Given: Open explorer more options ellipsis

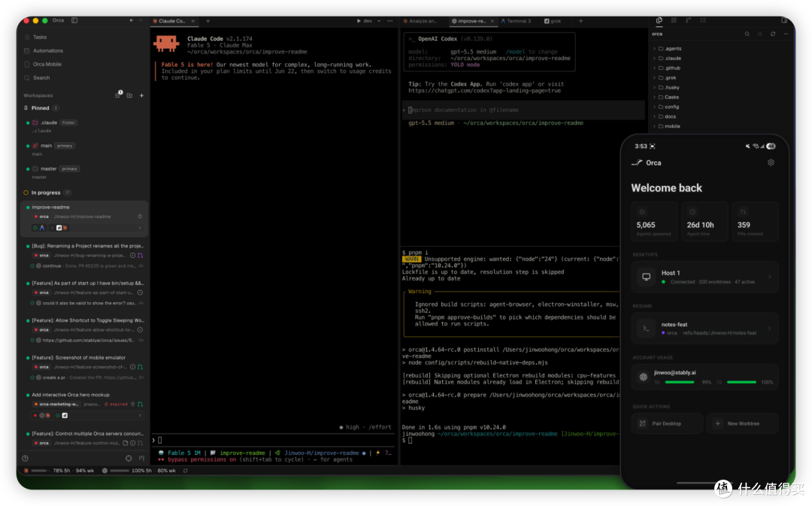Looking at the screenshot, I should click(786, 34).
